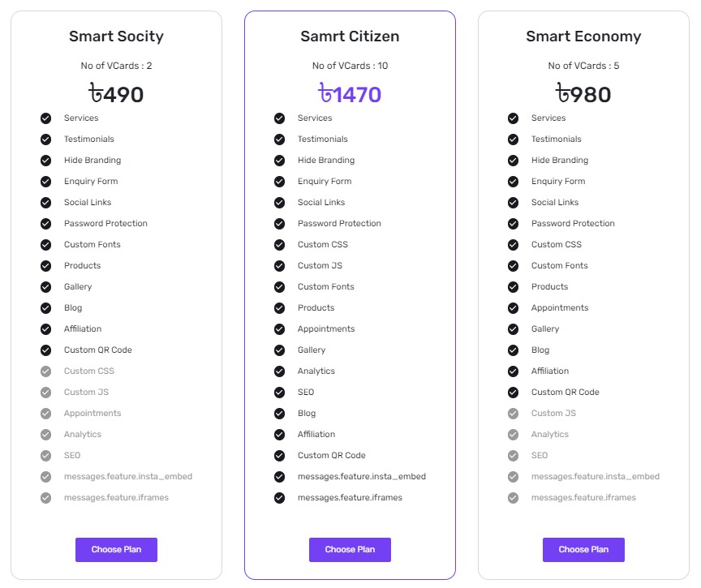Click Analytics check icon in Samrt Citizen

click(x=279, y=371)
